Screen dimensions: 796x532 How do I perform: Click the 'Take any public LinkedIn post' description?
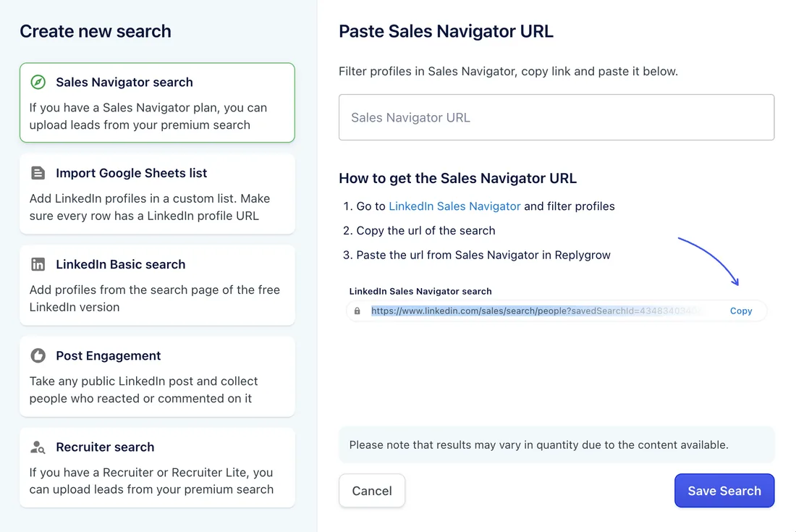point(144,390)
